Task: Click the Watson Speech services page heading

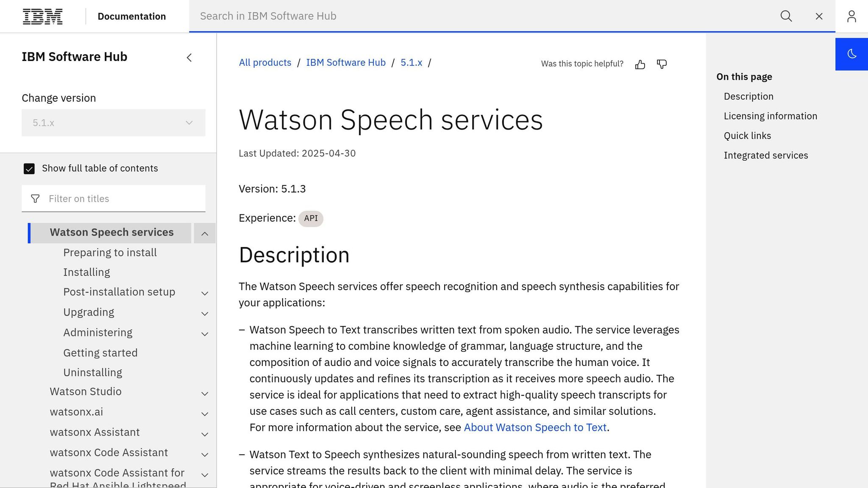Action: point(390,120)
